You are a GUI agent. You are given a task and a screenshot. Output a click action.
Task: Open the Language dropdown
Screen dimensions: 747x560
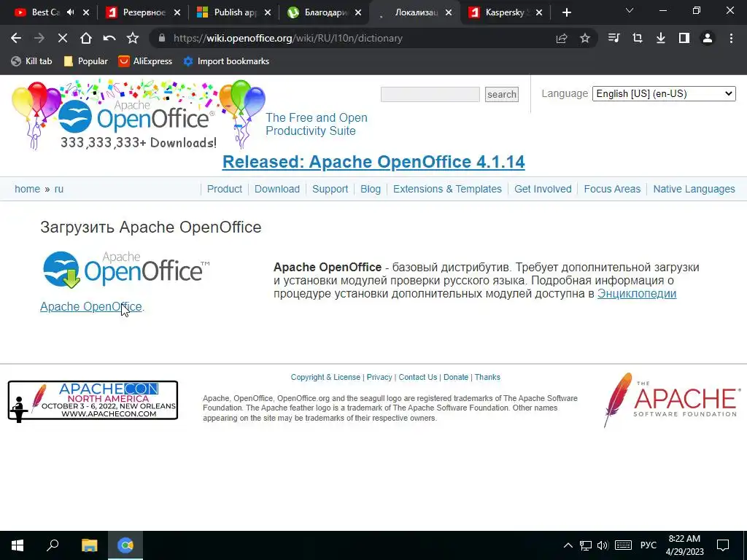point(664,94)
